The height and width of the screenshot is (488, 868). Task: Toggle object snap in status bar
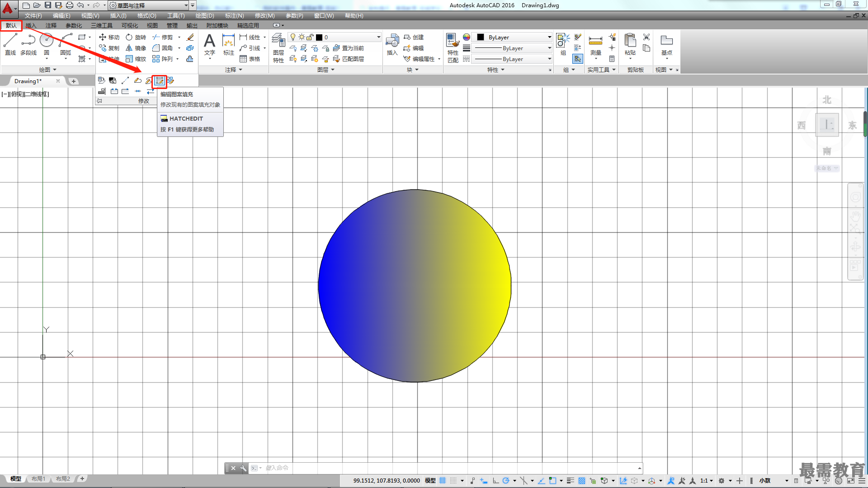point(552,480)
